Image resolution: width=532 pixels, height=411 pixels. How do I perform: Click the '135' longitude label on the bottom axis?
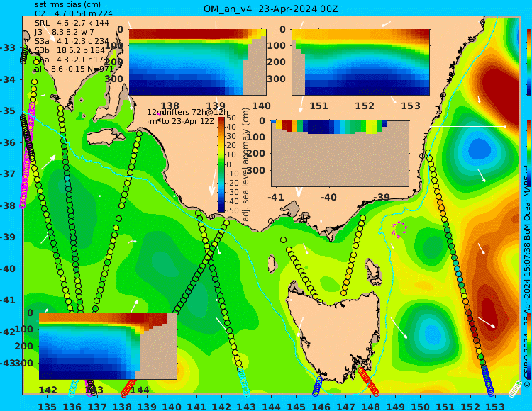(x=47, y=406)
